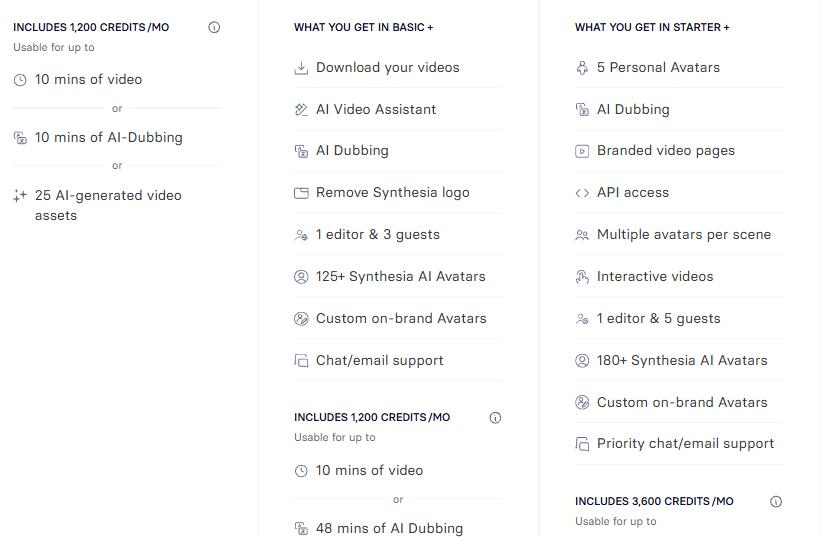
Task: Click the touch icon next to Interactive videos
Action: point(582,277)
